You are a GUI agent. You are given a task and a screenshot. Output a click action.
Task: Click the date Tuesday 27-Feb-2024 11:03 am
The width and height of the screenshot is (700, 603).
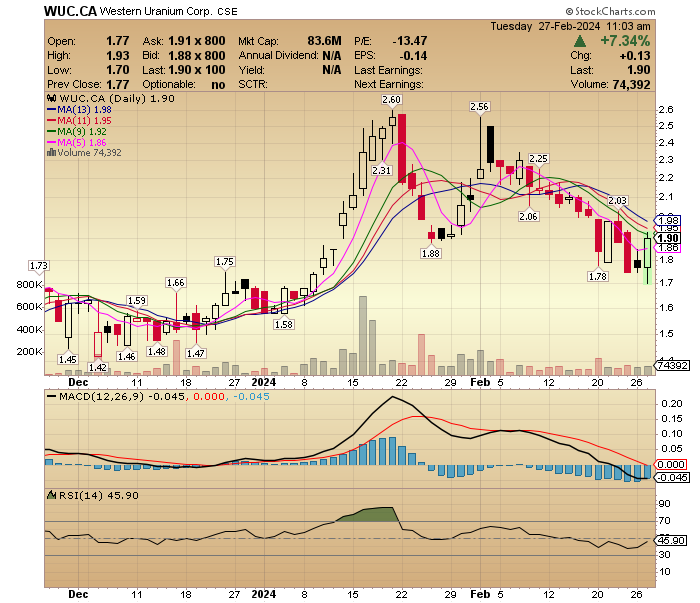[570, 26]
